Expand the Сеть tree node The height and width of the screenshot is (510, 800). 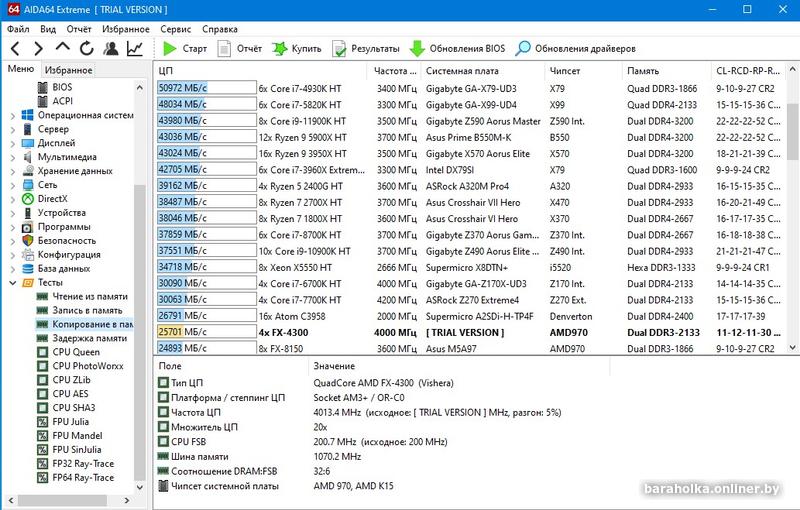pyautogui.click(x=13, y=185)
